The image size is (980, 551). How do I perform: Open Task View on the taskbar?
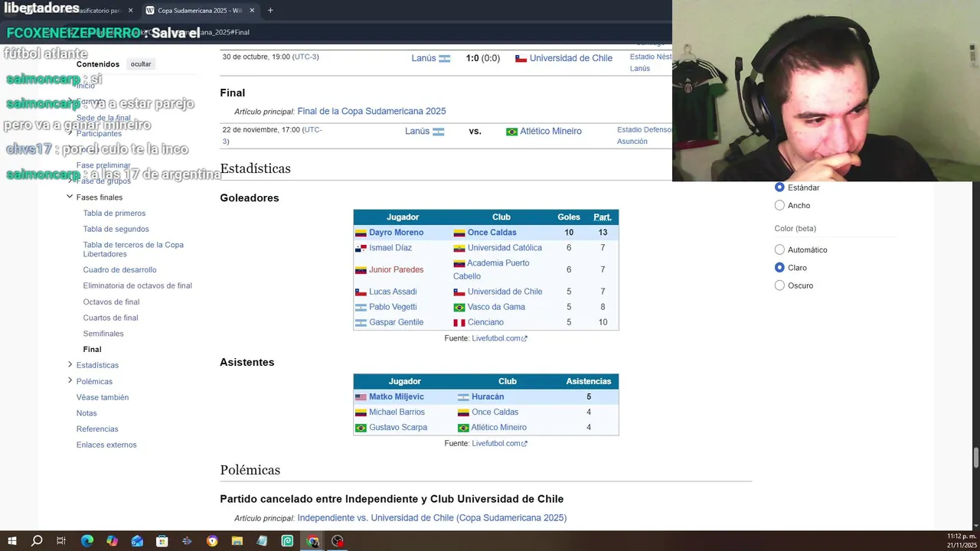coord(61,541)
